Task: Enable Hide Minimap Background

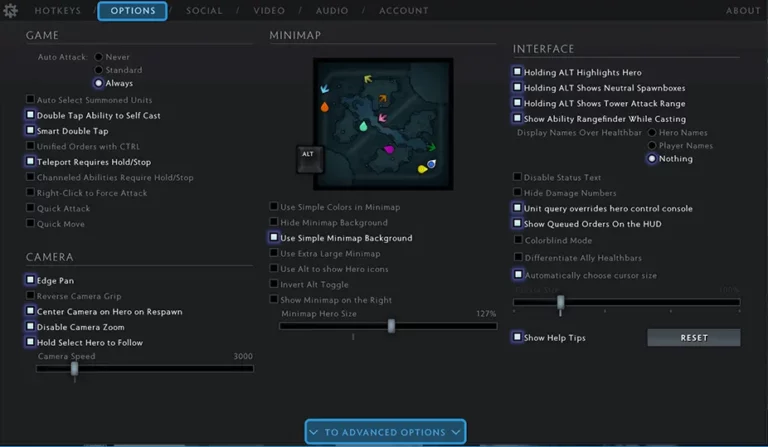Action: pos(274,222)
